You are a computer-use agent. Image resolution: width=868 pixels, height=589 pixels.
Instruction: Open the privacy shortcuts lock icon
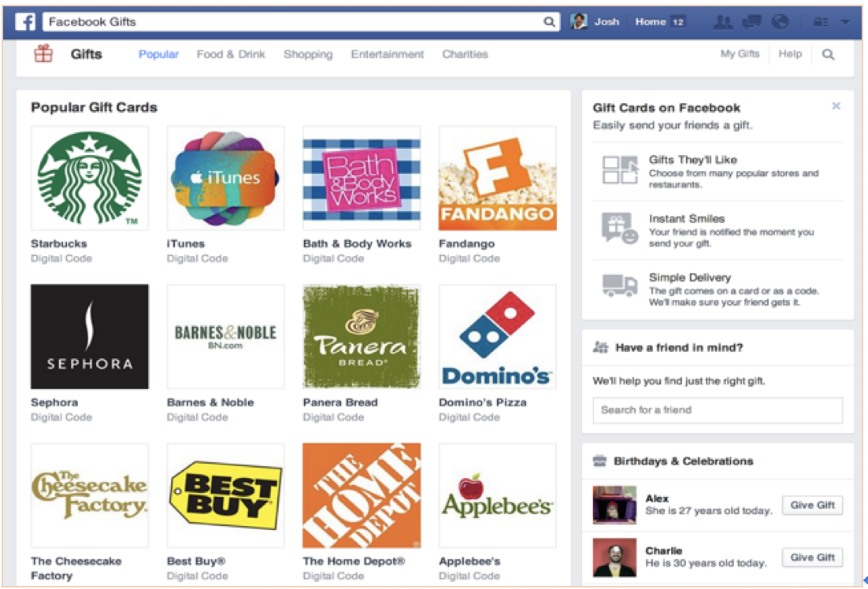[x=821, y=22]
